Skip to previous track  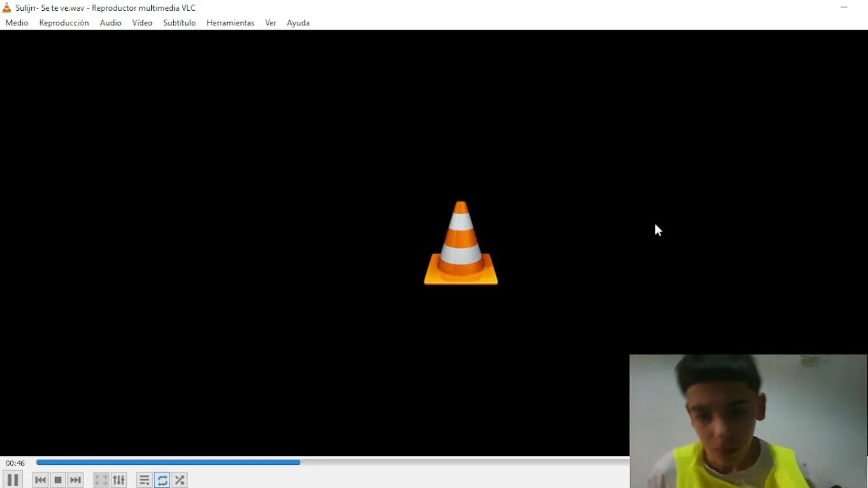(x=41, y=480)
